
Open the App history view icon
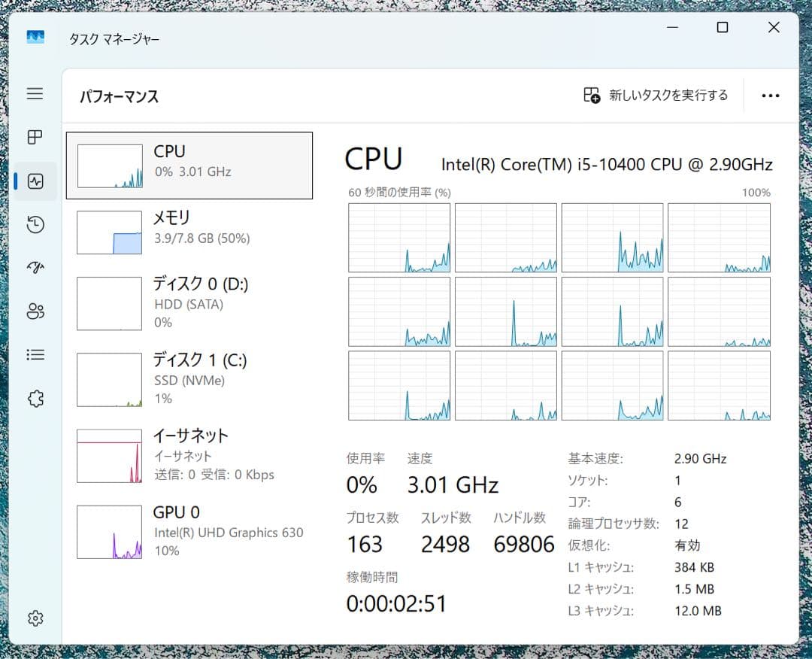click(35, 224)
